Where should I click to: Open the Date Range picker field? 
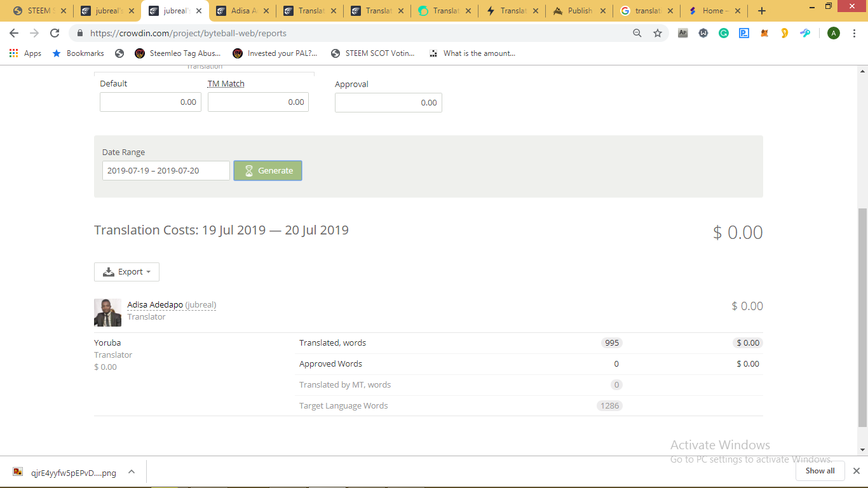coord(166,171)
